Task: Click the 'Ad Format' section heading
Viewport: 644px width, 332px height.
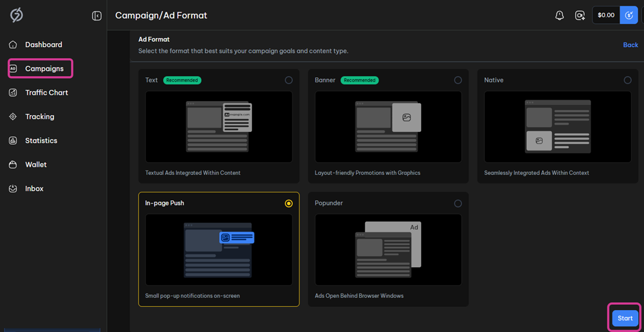Action: click(x=154, y=39)
